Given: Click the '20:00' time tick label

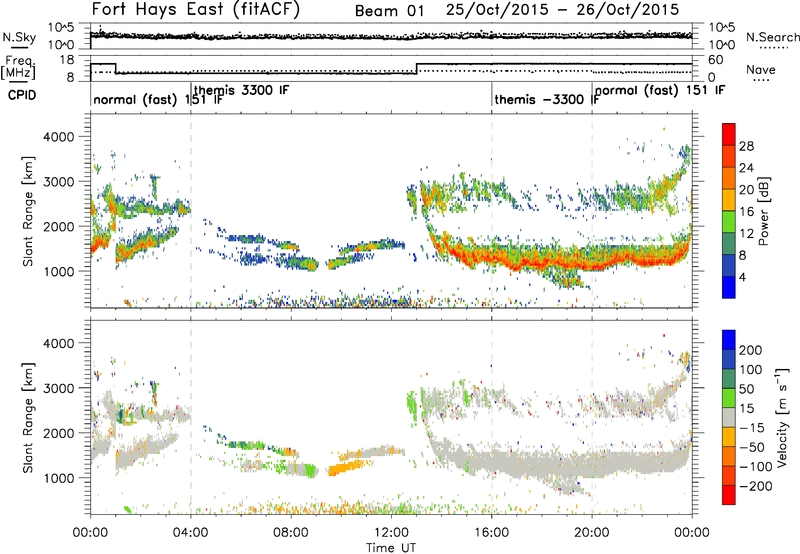Looking at the screenshot, I should 592,532.
